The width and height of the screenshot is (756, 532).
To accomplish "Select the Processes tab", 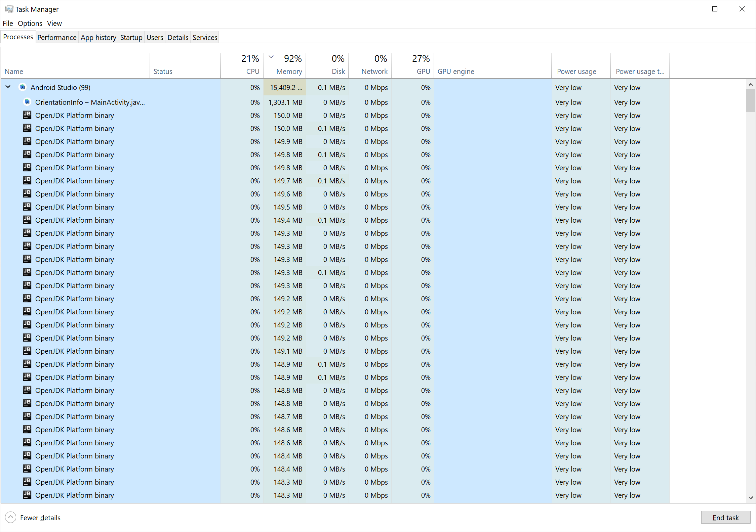I will pyautogui.click(x=18, y=37).
